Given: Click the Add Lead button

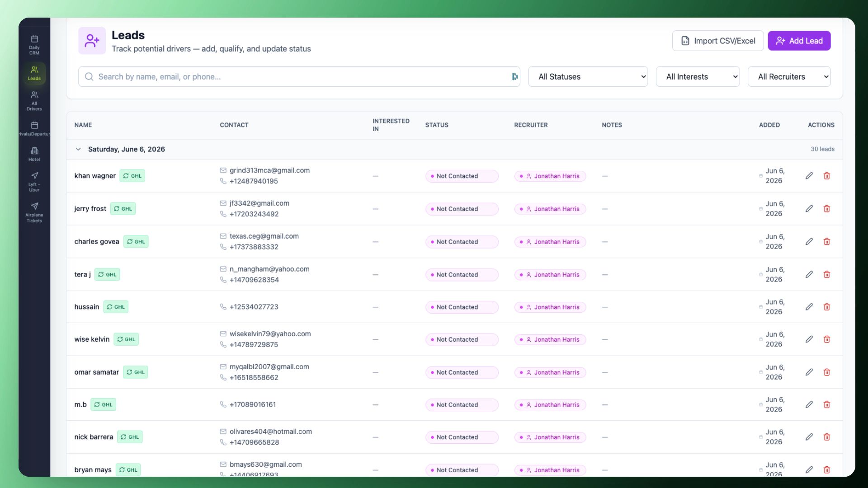Looking at the screenshot, I should (799, 41).
